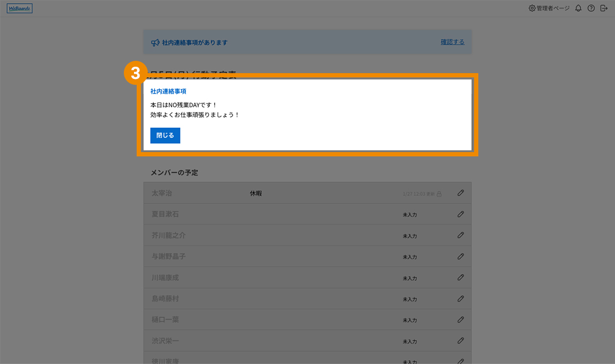
Task: Click the megaphone announcement icon
Action: [x=155, y=42]
